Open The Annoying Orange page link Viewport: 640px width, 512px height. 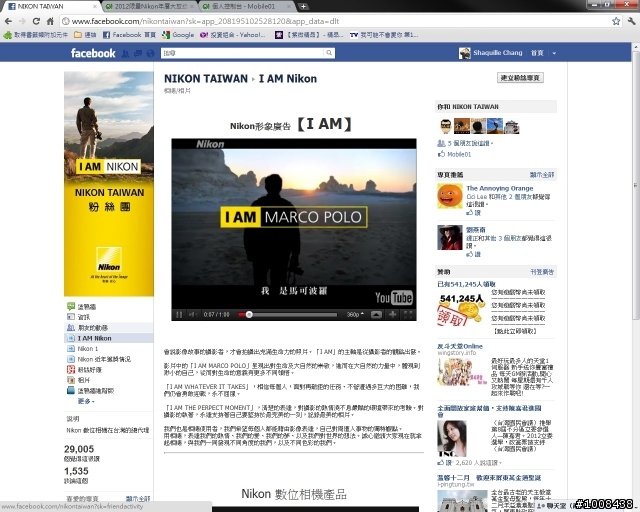pyautogui.click(x=500, y=188)
